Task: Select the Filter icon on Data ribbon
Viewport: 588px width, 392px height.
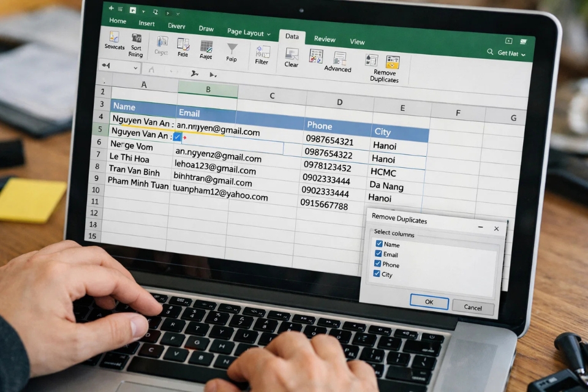Action: (262, 53)
